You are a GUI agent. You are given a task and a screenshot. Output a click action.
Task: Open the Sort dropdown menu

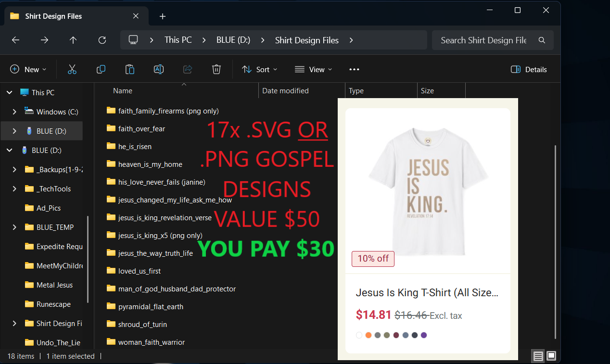(x=259, y=69)
